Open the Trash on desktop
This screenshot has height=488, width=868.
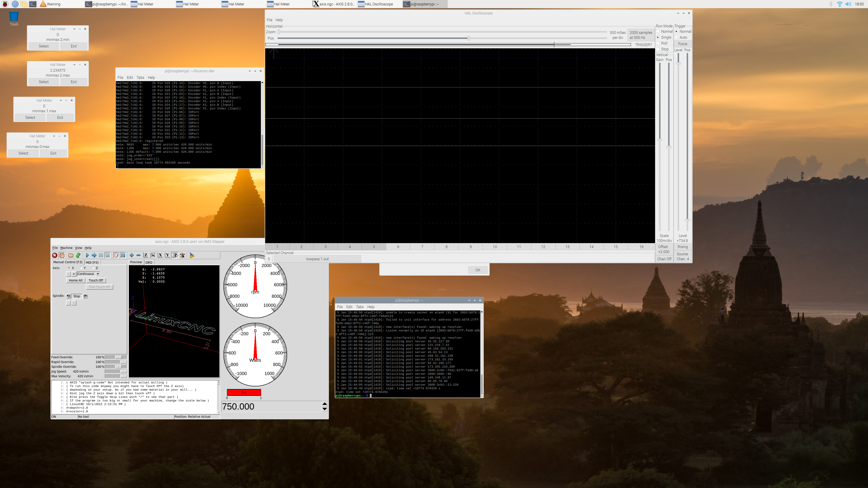tap(14, 19)
